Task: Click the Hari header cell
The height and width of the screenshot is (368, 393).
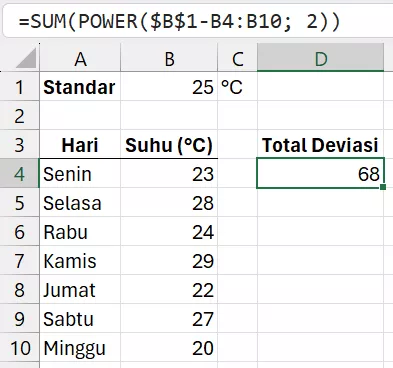Action: coord(80,145)
